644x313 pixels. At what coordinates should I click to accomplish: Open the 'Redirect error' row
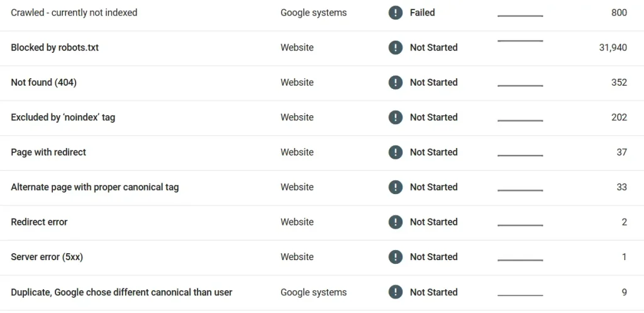tap(39, 222)
